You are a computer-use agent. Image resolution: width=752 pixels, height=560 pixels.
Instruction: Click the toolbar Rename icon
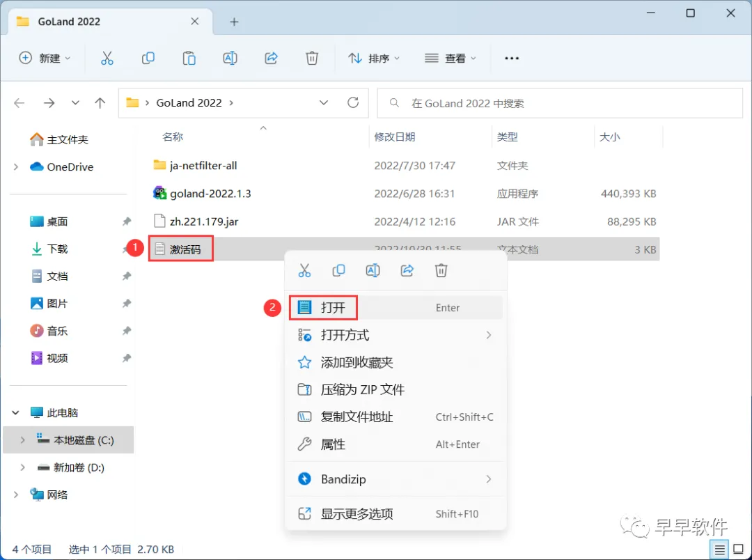(230, 58)
